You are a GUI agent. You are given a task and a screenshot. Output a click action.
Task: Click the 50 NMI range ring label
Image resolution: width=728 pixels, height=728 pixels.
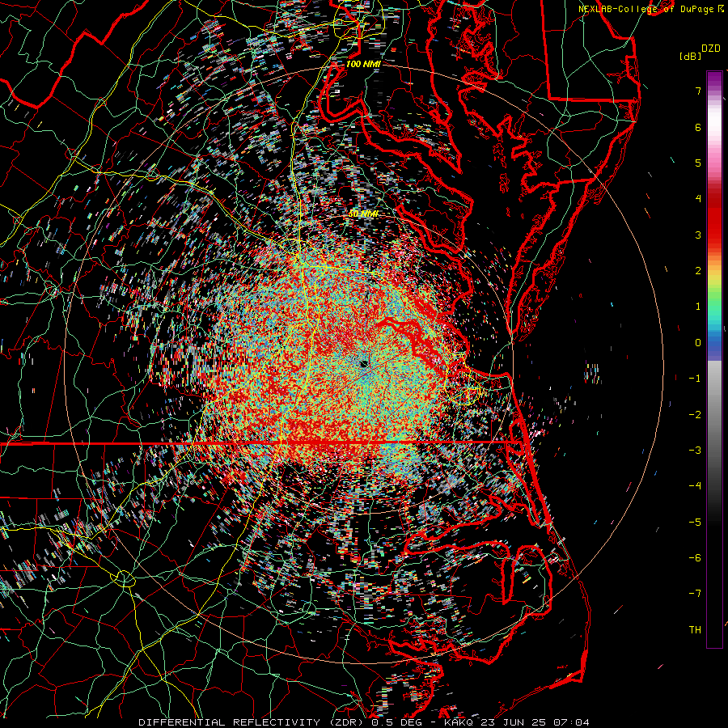(363, 214)
